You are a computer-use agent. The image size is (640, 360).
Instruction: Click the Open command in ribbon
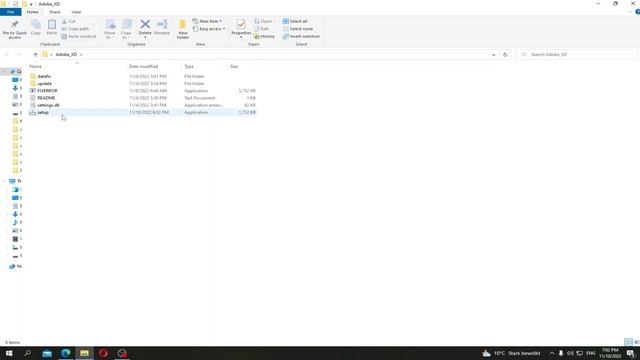click(265, 21)
